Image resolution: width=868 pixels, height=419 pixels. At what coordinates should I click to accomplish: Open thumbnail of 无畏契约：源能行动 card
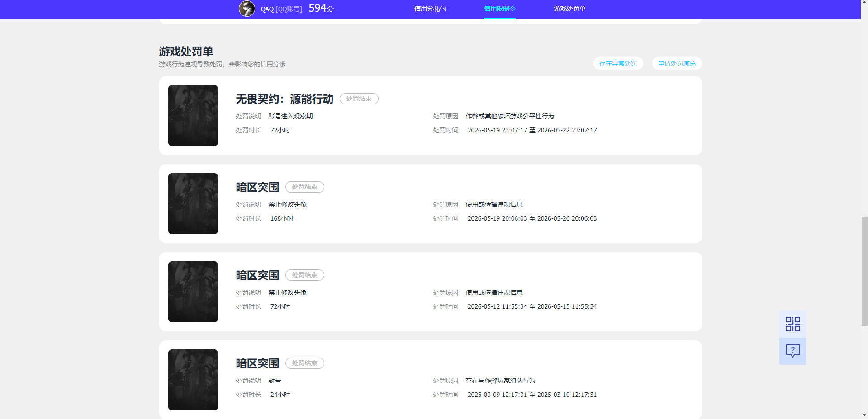point(193,115)
